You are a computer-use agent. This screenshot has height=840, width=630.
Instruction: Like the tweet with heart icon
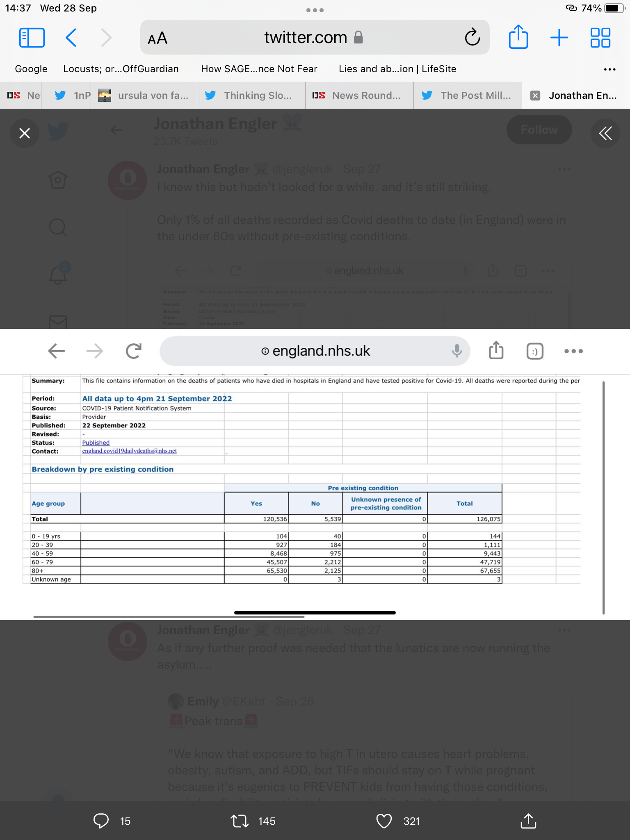[384, 821]
